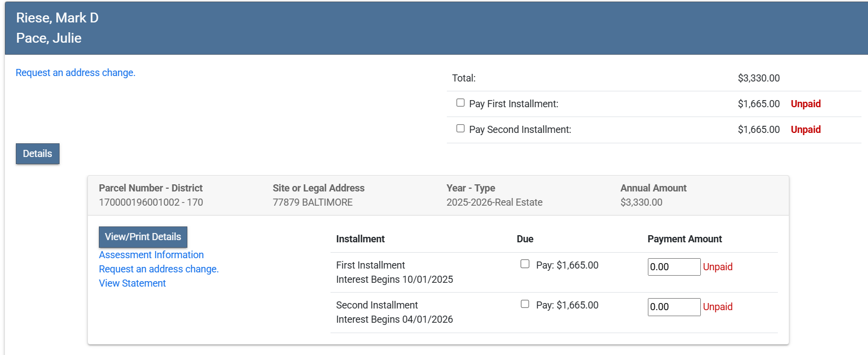Image resolution: width=868 pixels, height=355 pixels.
Task: Tick Second Installment Pay: $1,665.00 checkbox
Action: click(x=525, y=304)
